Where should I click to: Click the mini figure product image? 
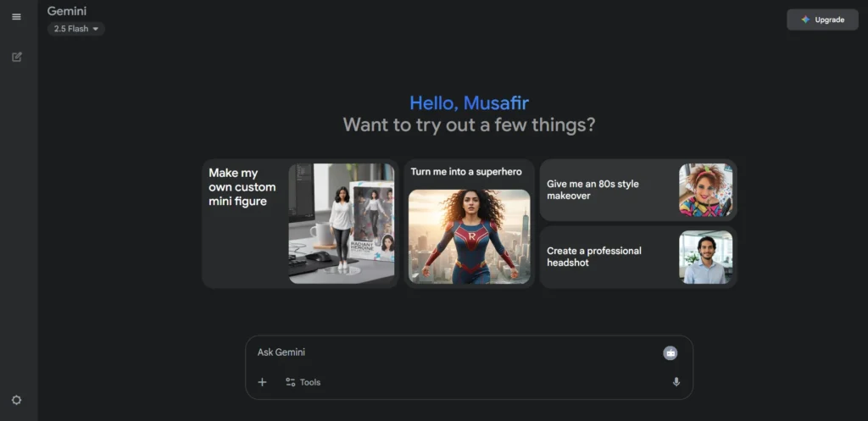pos(342,224)
